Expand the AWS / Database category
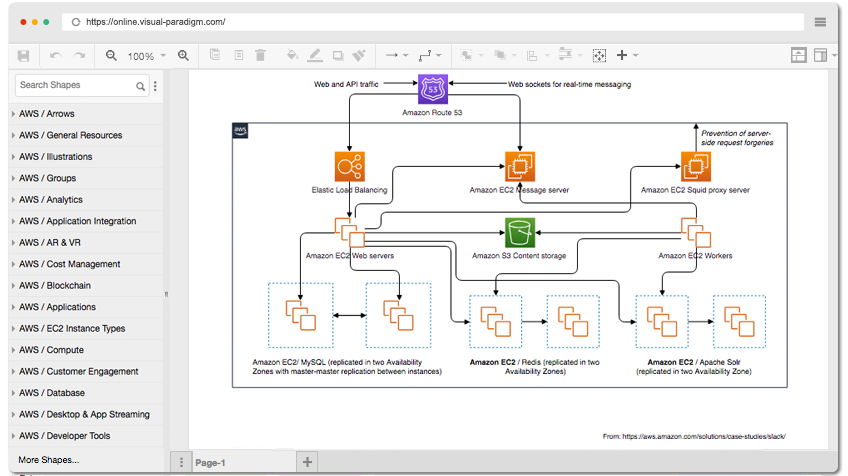 pyautogui.click(x=87, y=393)
